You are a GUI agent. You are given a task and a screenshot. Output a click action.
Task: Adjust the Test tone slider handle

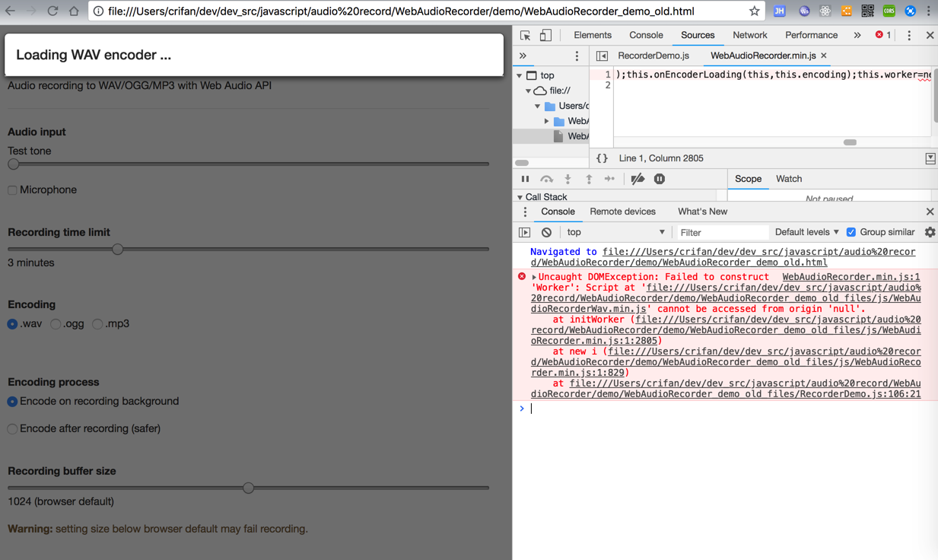[x=13, y=164]
